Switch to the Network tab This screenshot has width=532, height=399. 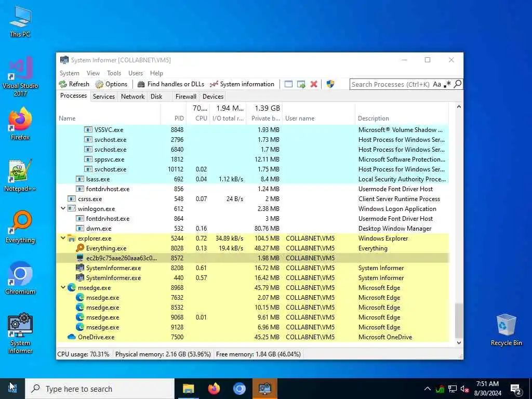click(132, 96)
